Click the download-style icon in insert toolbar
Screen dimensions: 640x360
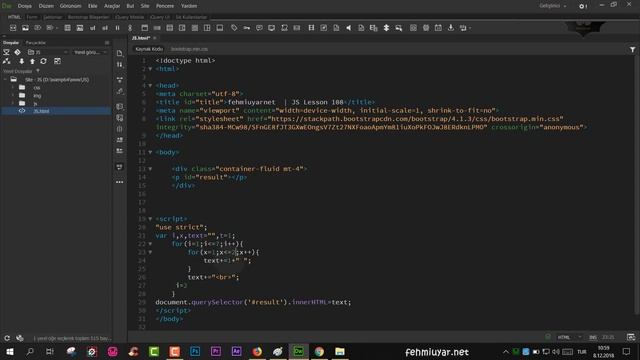tap(451, 28)
